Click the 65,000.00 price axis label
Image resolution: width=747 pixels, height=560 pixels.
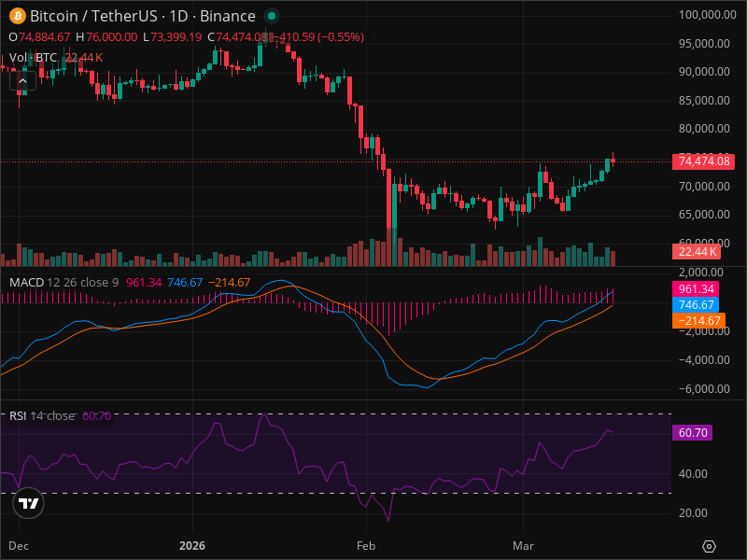coord(704,215)
